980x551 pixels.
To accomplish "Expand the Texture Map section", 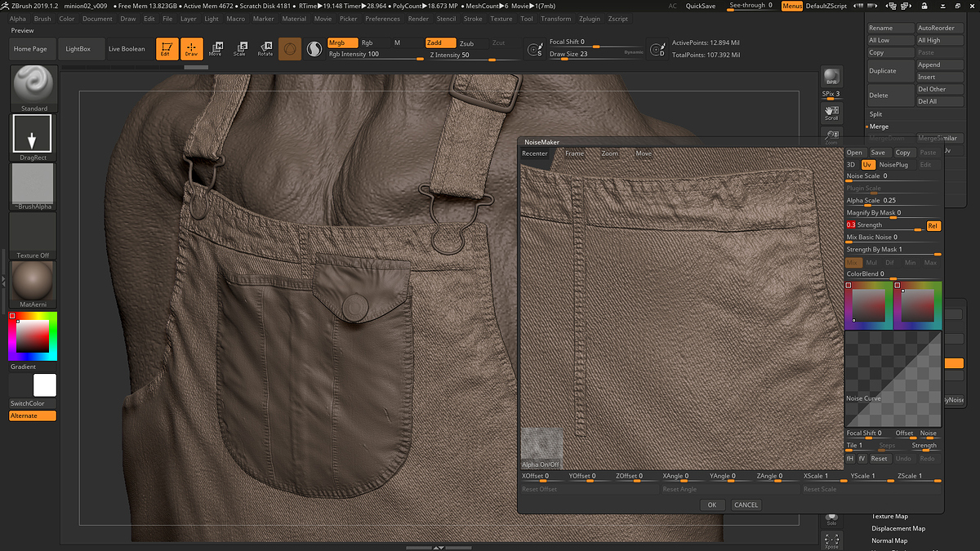I will (x=889, y=516).
